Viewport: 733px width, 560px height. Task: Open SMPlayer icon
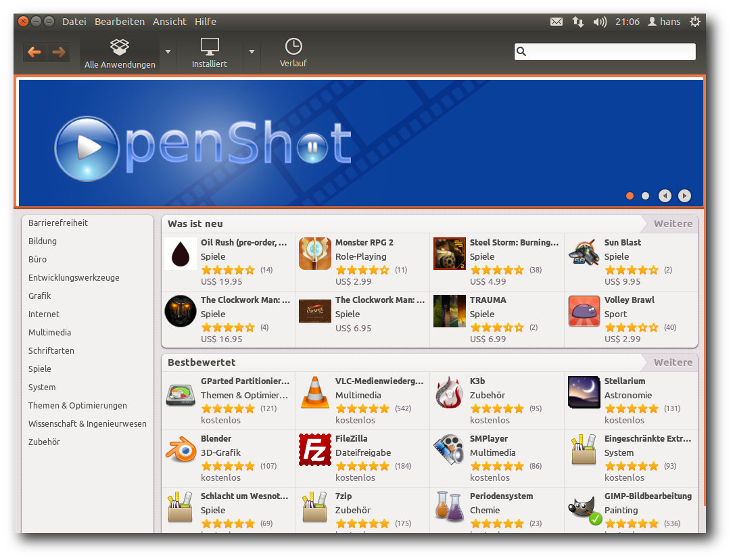(x=449, y=450)
